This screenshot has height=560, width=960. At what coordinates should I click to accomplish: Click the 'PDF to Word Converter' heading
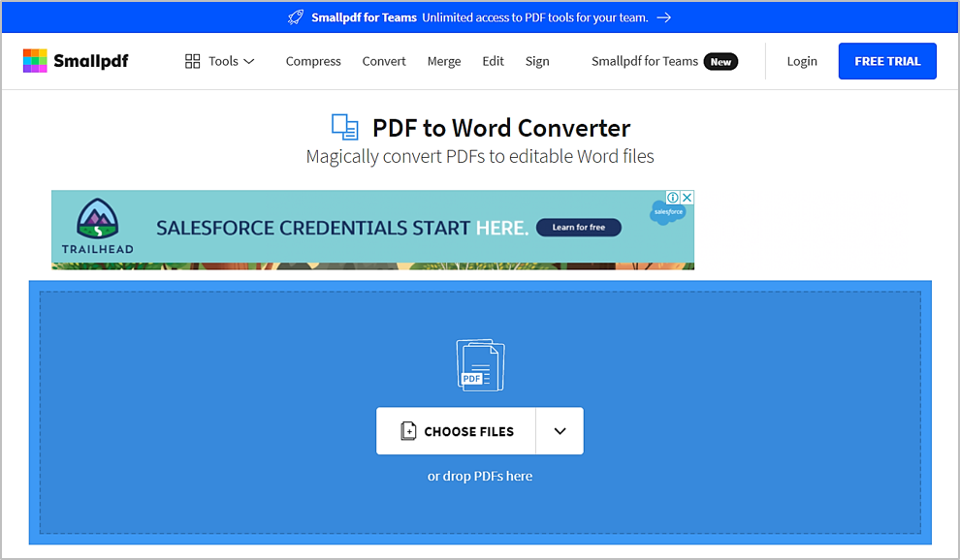tap(501, 128)
